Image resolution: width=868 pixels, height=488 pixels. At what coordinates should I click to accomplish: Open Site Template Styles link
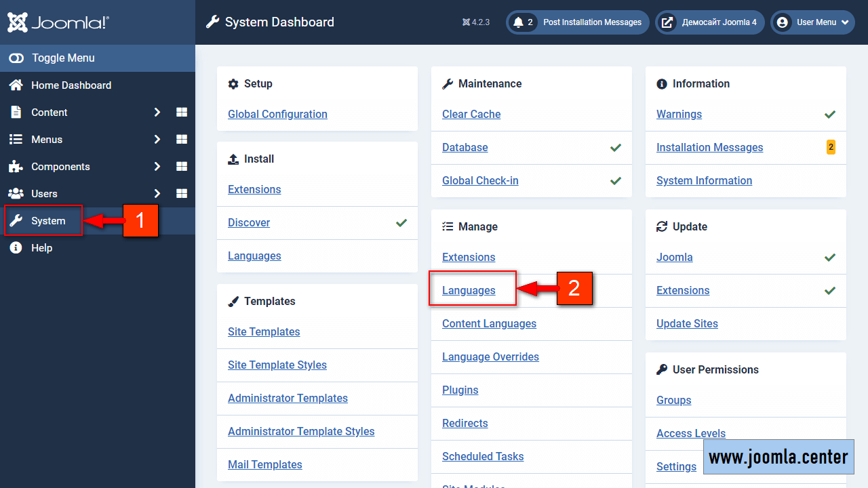(x=277, y=365)
